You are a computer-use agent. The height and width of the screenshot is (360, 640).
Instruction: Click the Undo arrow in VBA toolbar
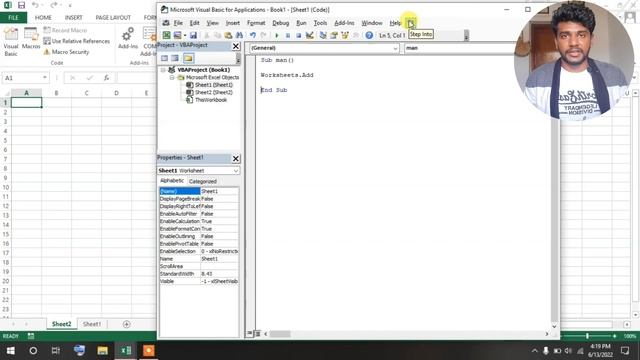(x=253, y=36)
